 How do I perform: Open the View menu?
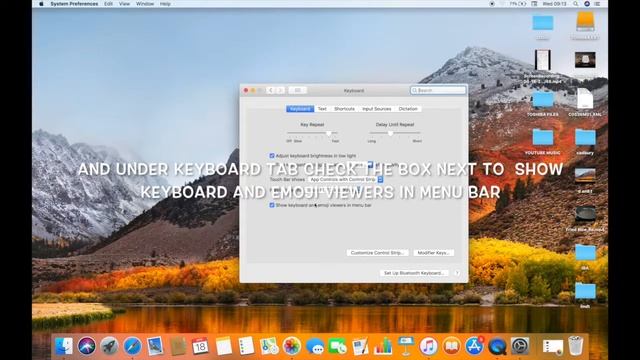point(124,4)
